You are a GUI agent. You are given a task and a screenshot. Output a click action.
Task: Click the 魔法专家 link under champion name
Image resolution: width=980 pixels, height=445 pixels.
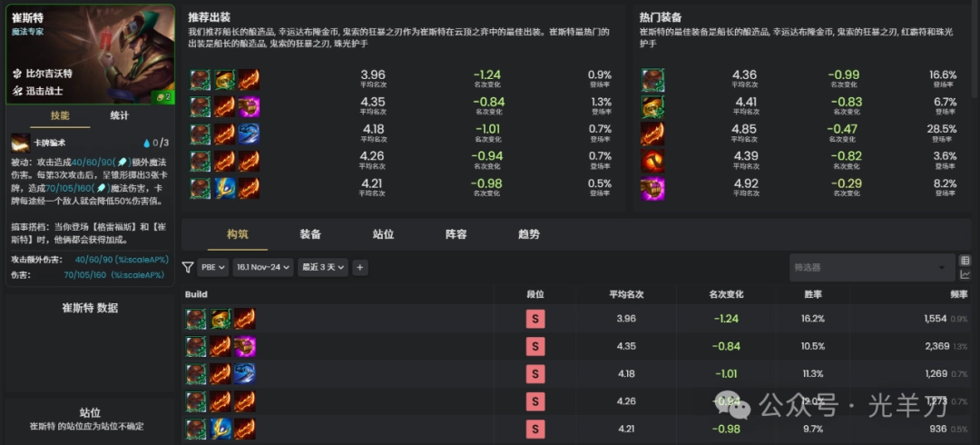click(x=27, y=32)
